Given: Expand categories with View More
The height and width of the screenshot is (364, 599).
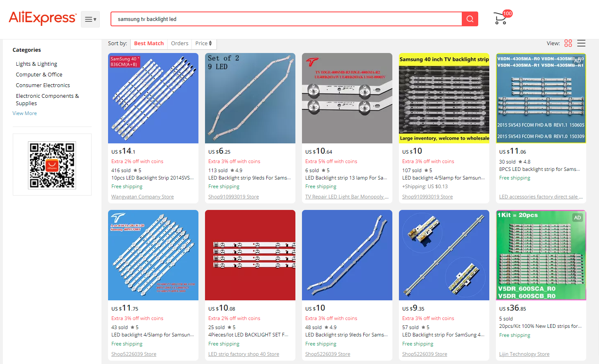Looking at the screenshot, I should (x=25, y=113).
